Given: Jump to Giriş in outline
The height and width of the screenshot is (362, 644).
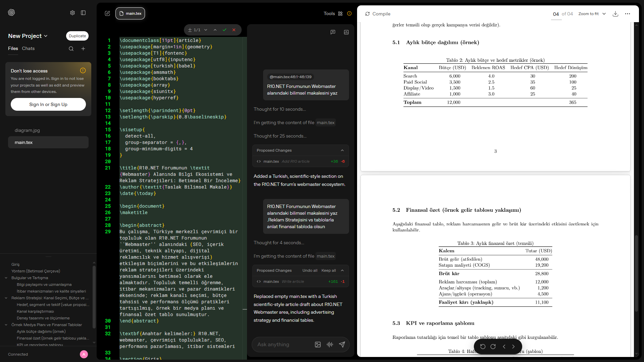Looking at the screenshot, I should 15,264.
